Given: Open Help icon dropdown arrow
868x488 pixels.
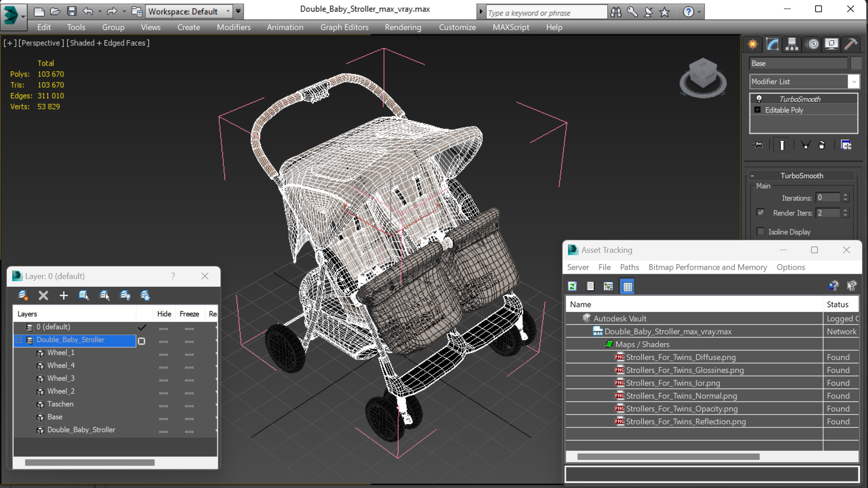Looking at the screenshot, I should pyautogui.click(x=699, y=12).
